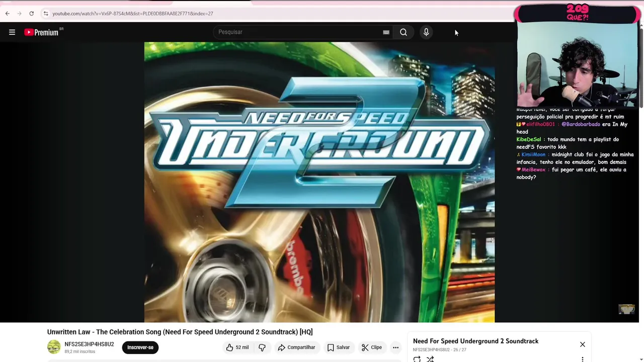This screenshot has width=644, height=362.
Task: Toggle playlist loop button
Action: (x=417, y=359)
